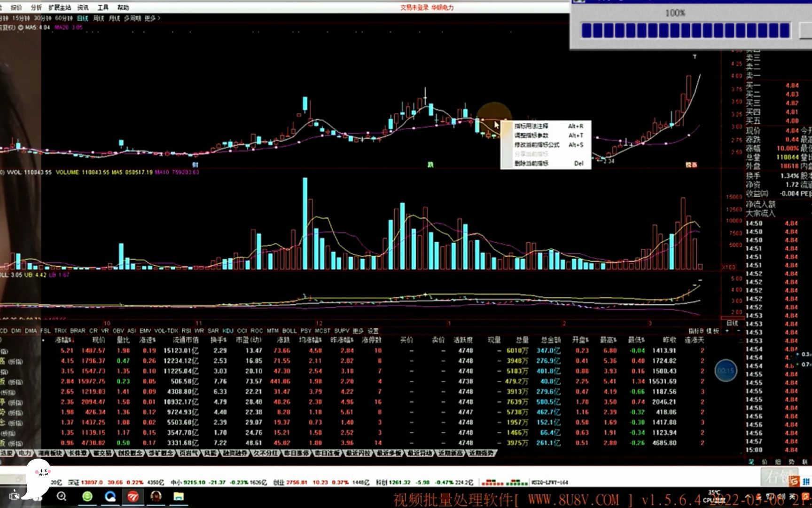Screen dimensions: 812x508
Task: Open the 报价 menu
Action: coord(16,8)
